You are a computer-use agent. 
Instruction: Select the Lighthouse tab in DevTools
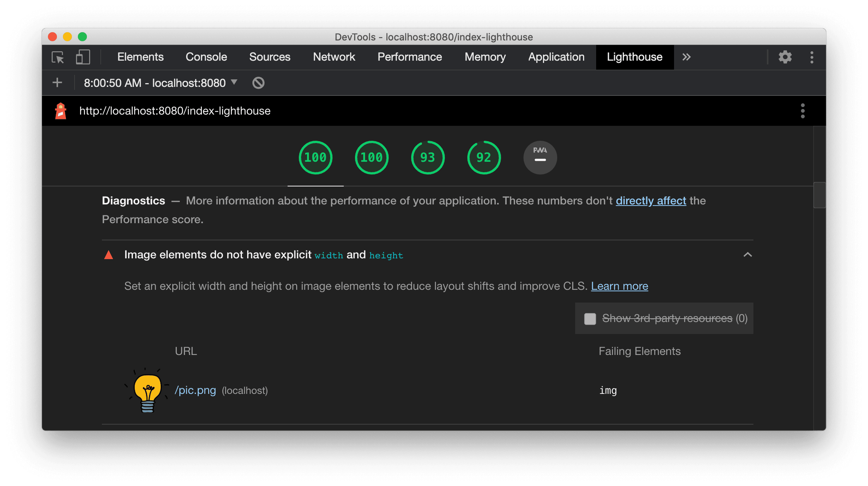(x=634, y=57)
